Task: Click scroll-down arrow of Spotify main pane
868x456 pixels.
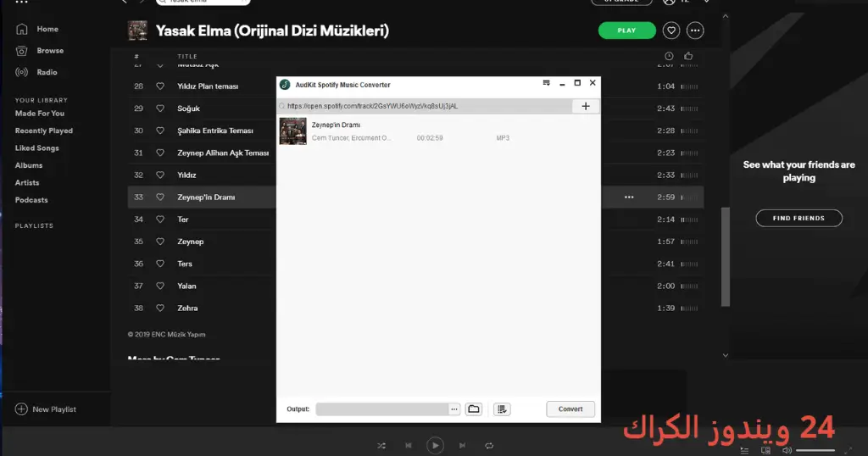Action: 726,355
